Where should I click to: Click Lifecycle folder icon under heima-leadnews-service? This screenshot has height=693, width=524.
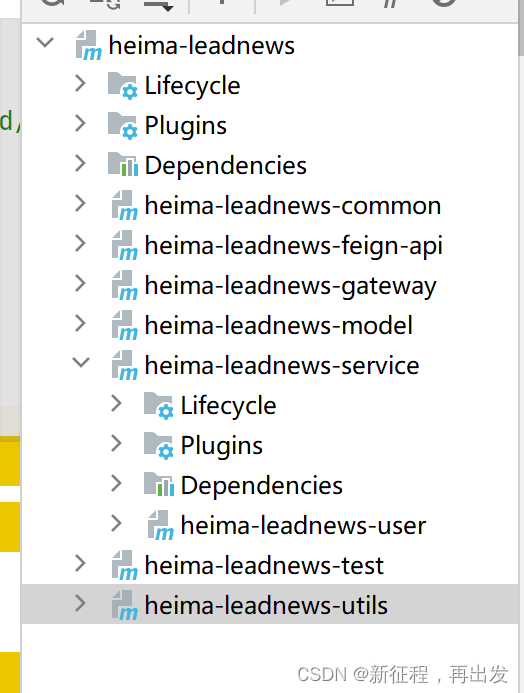coord(158,405)
